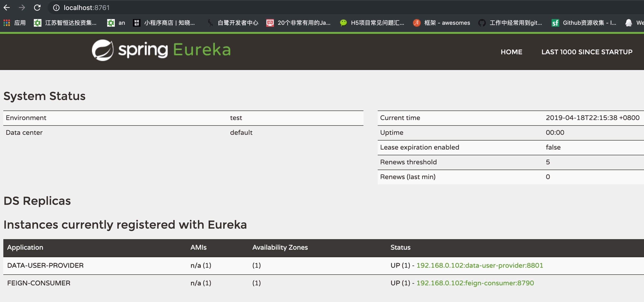Select the Renews (last min) value 0
The width and height of the screenshot is (644, 302).
548,177
